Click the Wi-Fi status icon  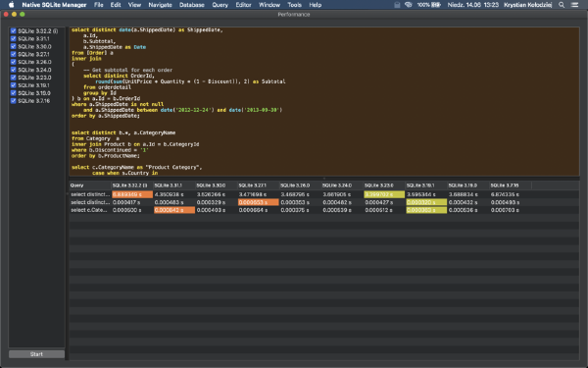pyautogui.click(x=409, y=5)
